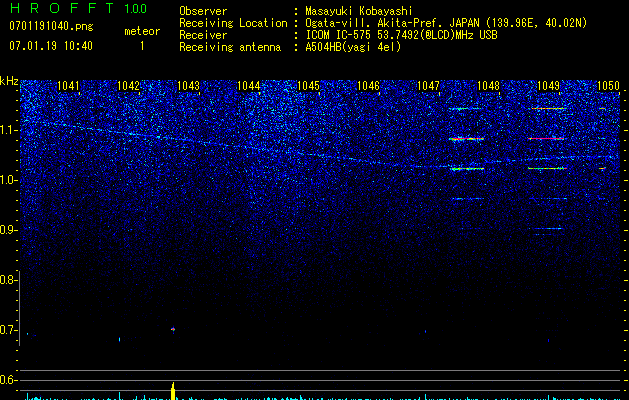Click the 1046 time marker
This screenshot has height=400, width=629.
368,86
